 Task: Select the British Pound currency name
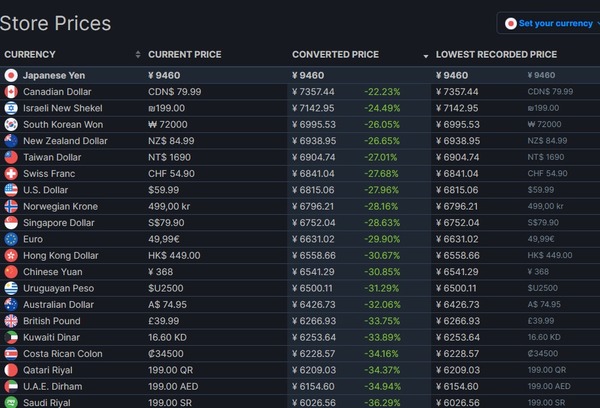point(52,321)
